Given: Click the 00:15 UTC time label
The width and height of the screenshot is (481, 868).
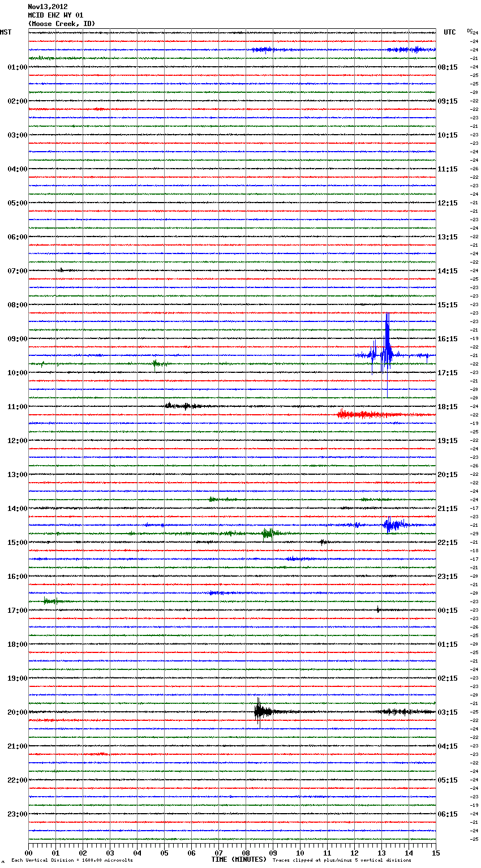Looking at the screenshot, I should tap(448, 611).
